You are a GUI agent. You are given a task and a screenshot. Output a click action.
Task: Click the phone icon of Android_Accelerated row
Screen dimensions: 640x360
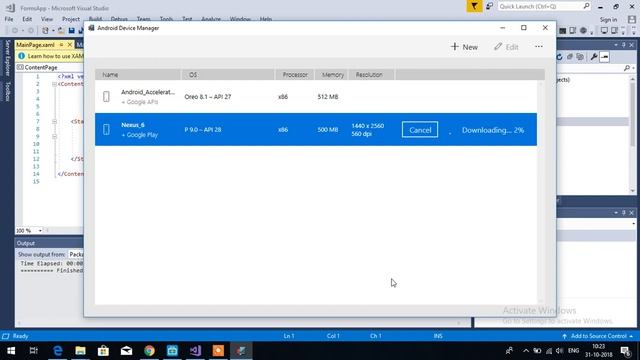[106, 96]
